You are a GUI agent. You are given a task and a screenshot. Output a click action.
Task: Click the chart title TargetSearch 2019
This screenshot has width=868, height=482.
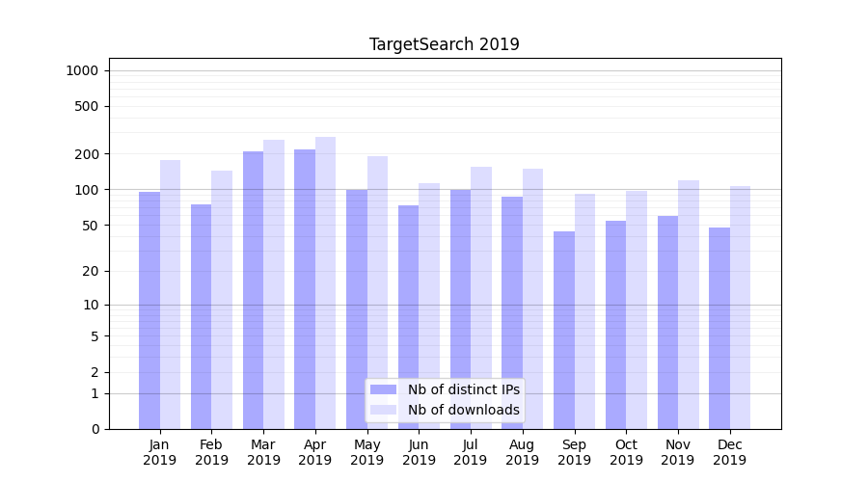click(445, 44)
